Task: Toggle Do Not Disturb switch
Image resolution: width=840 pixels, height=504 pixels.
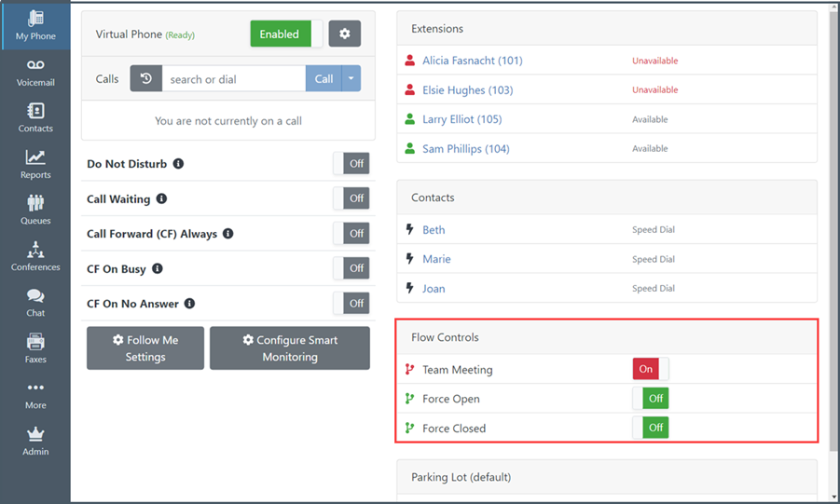Action: coord(351,164)
